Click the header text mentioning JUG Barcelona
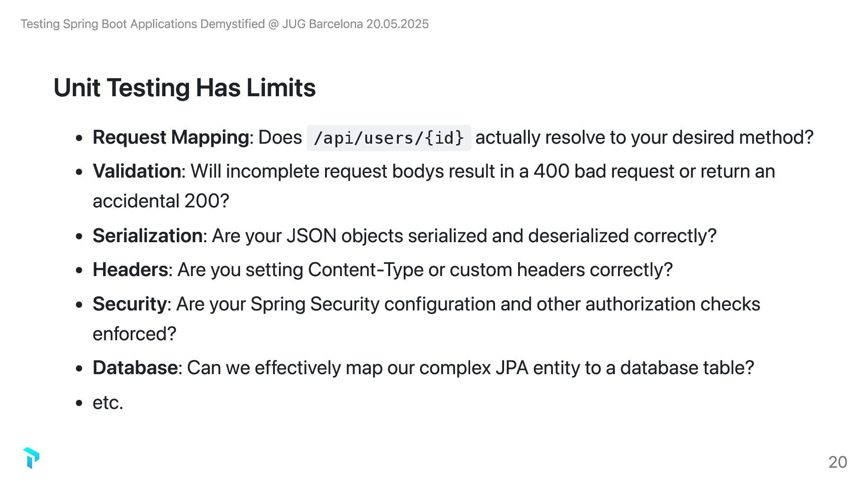Image resolution: width=868 pixels, height=488 pixels. click(224, 24)
